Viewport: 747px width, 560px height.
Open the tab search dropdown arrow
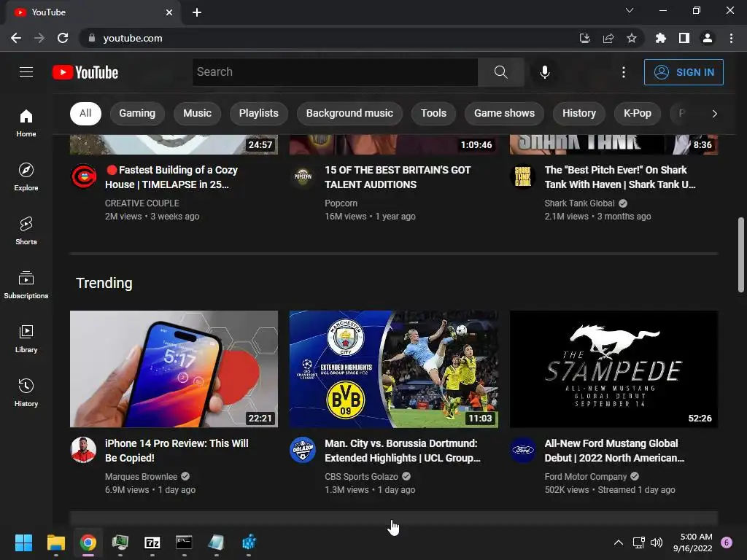(630, 10)
